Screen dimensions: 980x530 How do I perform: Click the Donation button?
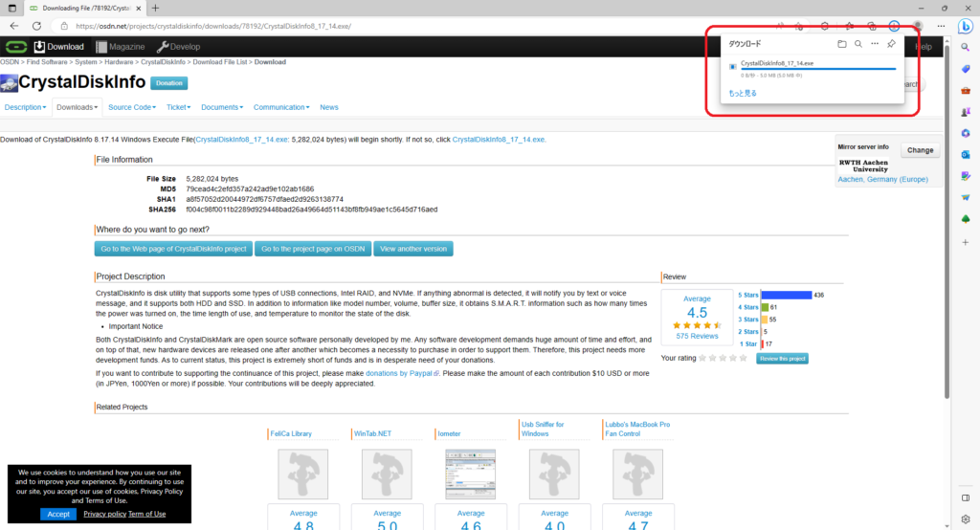point(168,83)
